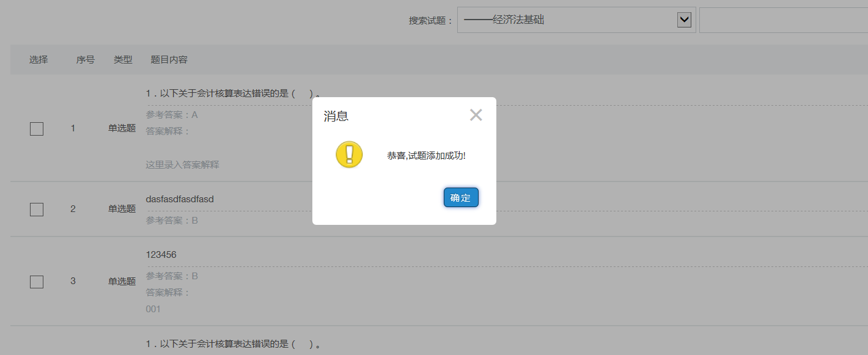The height and width of the screenshot is (355, 868).
Task: Select the 类型 column header
Action: 123,60
